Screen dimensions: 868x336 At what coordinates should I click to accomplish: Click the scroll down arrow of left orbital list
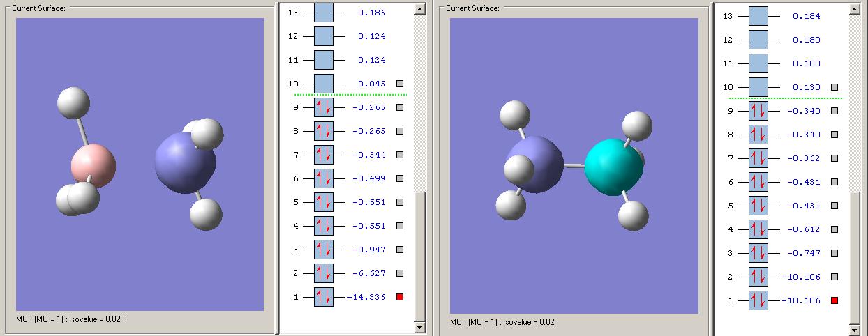[420, 327]
